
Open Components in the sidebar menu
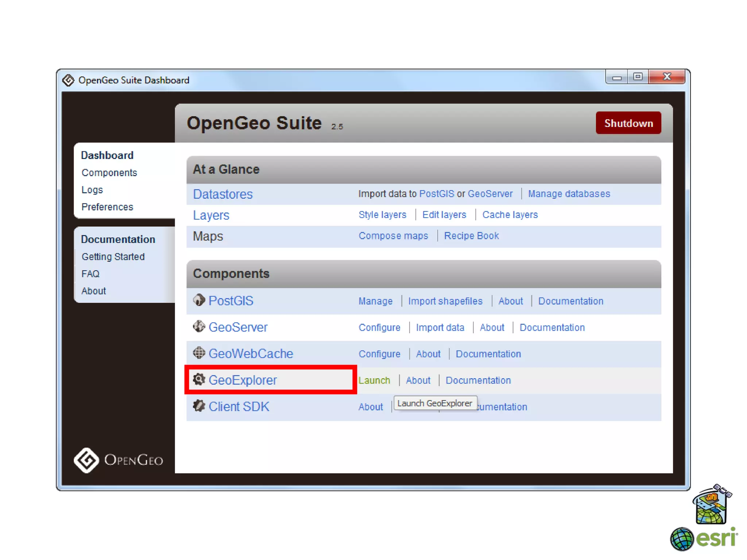pos(109,173)
